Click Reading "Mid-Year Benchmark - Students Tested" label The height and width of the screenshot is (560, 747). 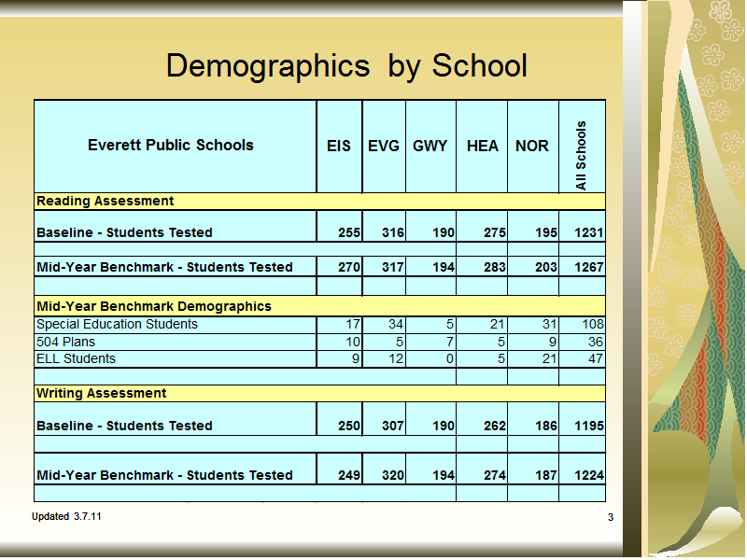point(165,267)
